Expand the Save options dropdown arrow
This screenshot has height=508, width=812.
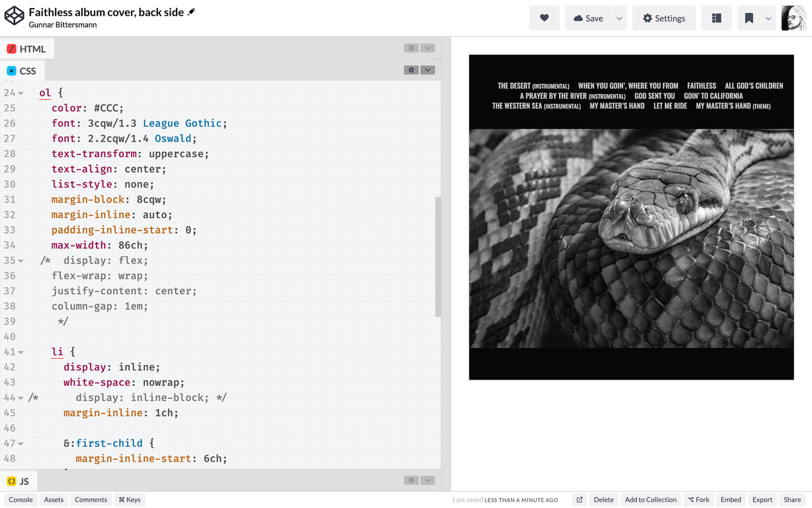coord(619,18)
